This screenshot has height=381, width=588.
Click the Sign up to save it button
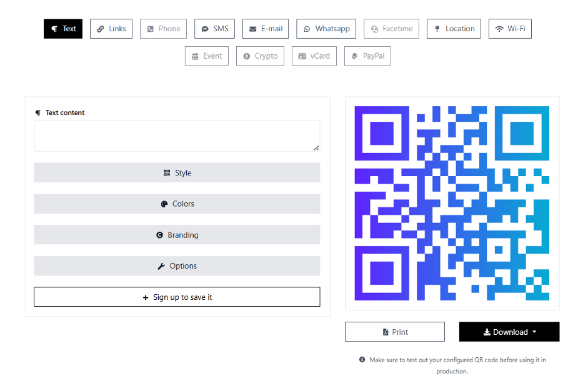177,297
